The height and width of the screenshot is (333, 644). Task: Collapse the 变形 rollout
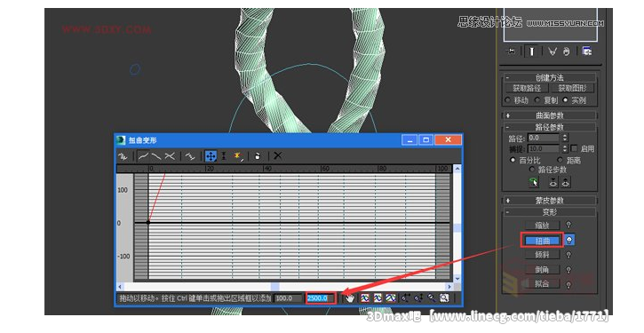549,212
